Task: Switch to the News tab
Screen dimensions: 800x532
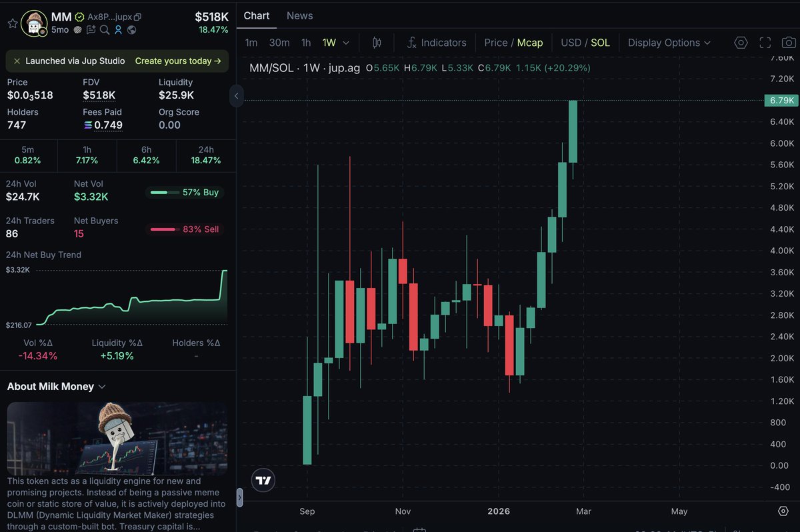Action: coord(299,15)
